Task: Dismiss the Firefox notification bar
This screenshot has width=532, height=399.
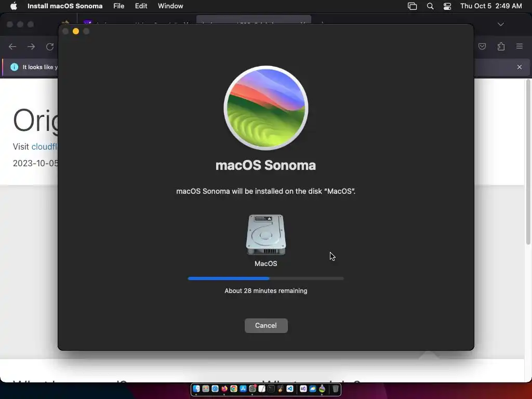Action: (520, 67)
